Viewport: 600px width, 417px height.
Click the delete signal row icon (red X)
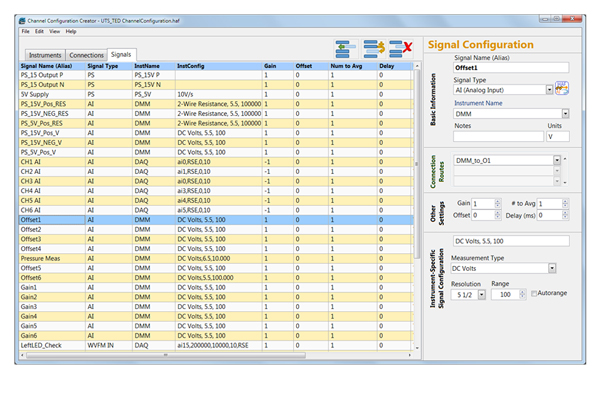402,49
